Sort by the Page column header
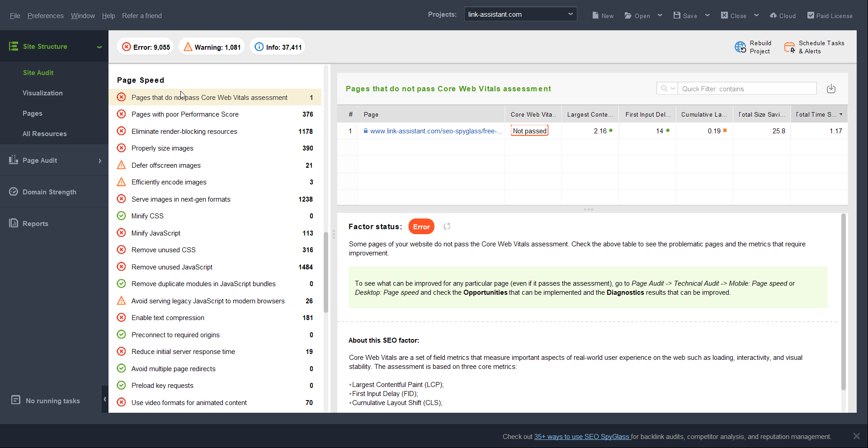Viewport: 868px width, 448px height. 431,114
